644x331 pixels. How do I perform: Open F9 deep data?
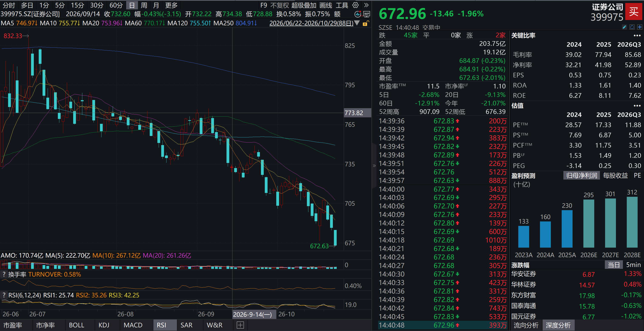click(x=264, y=5)
